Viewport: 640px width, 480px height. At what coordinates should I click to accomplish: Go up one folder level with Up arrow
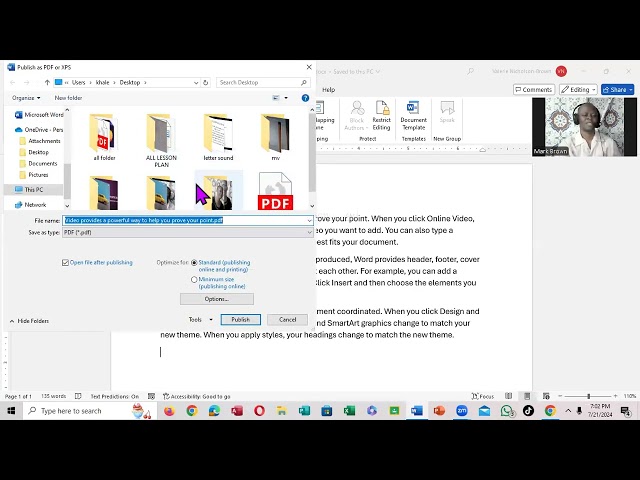pos(47,82)
